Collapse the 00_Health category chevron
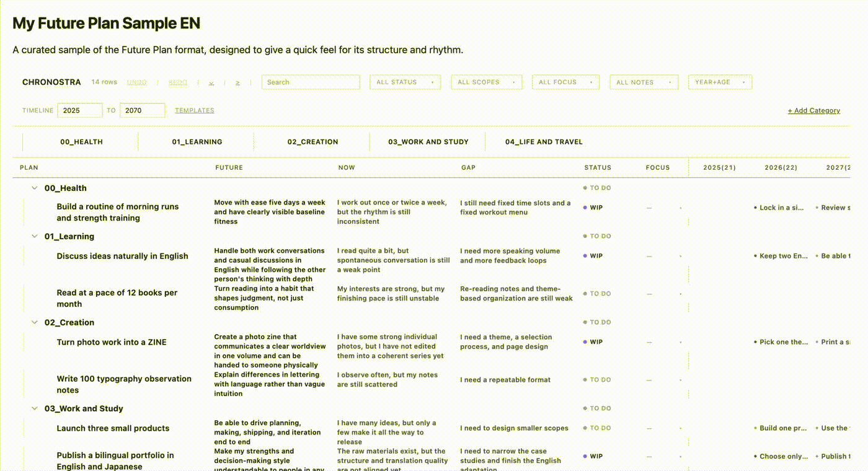Viewport: 868px width, 471px height. pyautogui.click(x=35, y=188)
